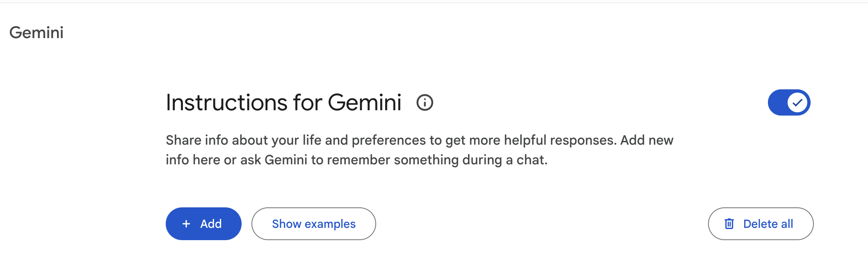Image resolution: width=868 pixels, height=259 pixels.
Task: Click the 'Share info about your life' description line
Action: click(419, 140)
